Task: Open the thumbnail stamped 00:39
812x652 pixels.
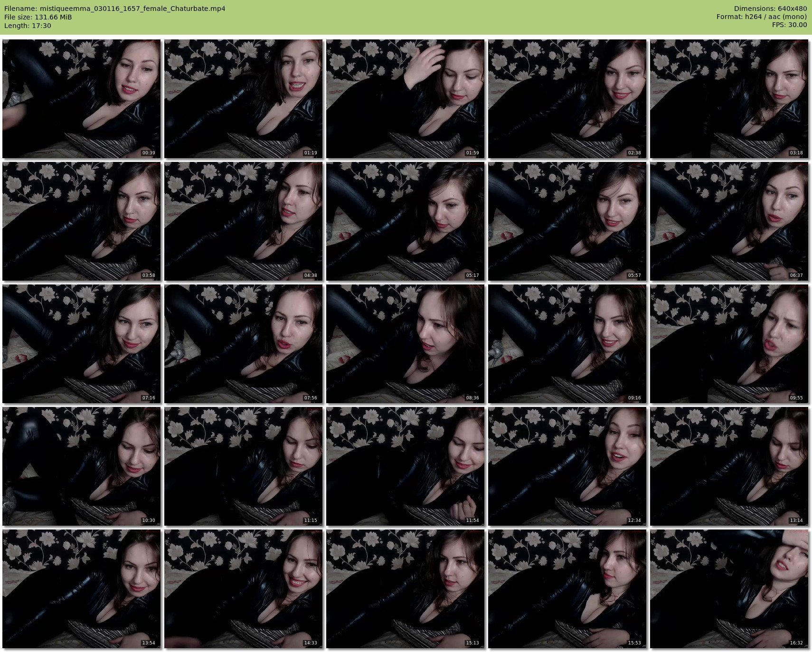Action: (x=82, y=99)
